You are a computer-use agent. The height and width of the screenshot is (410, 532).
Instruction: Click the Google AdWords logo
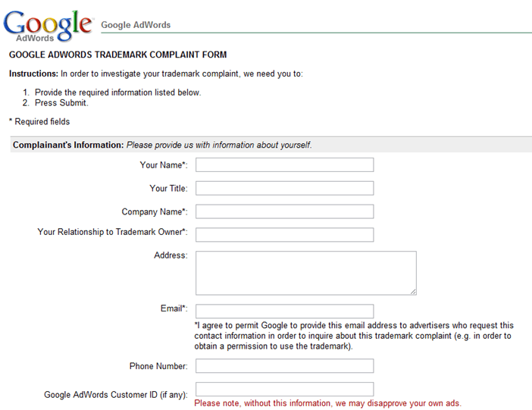pos(49,26)
